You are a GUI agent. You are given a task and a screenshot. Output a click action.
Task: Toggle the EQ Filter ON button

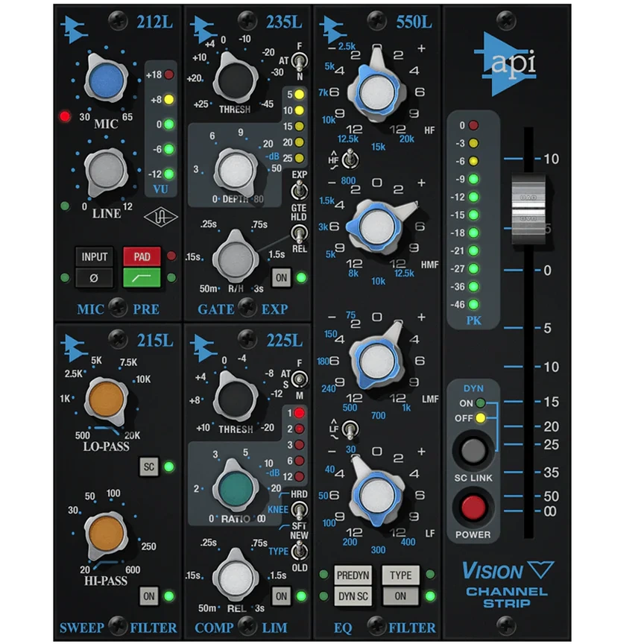click(x=400, y=596)
